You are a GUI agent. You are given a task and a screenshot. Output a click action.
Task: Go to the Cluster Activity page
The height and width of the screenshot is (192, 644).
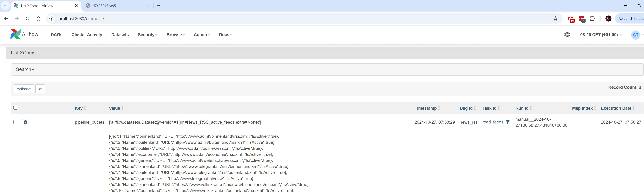[x=87, y=35]
